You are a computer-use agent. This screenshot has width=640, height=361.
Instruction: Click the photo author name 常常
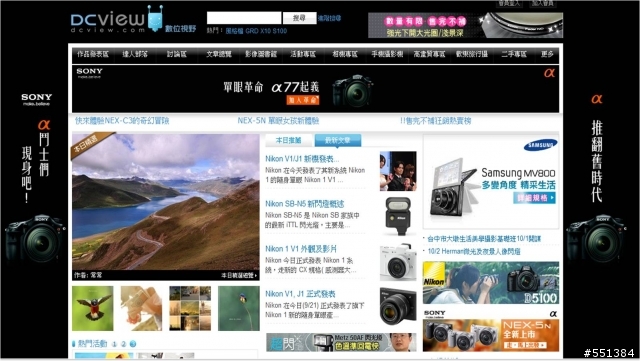pos(96,276)
